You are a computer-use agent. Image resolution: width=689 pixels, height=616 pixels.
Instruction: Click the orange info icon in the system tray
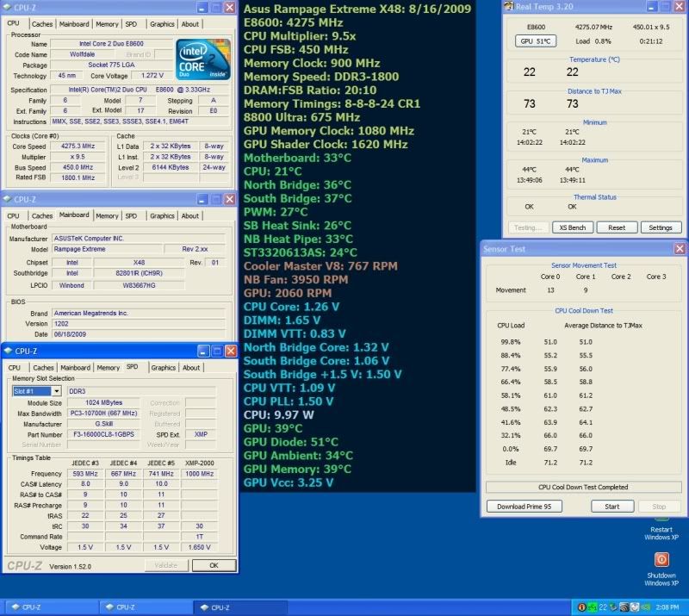click(x=582, y=607)
